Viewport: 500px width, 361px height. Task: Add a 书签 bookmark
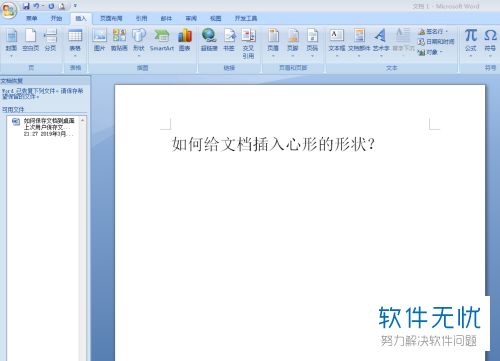229,40
